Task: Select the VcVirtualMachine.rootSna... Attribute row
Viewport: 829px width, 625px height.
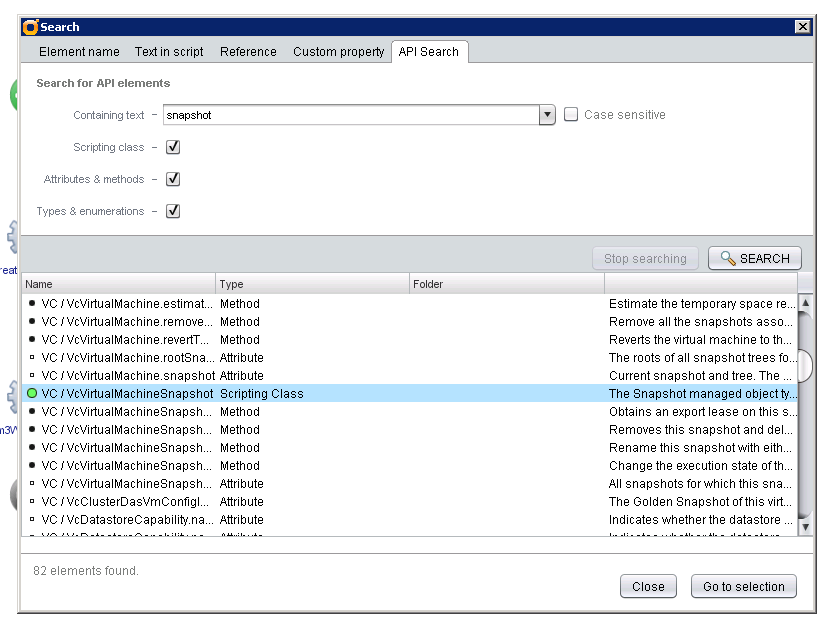Action: tap(409, 357)
